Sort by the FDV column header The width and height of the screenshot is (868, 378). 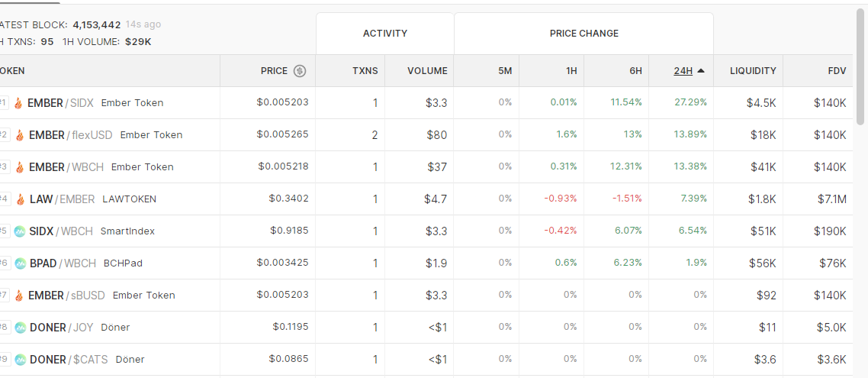(837, 71)
